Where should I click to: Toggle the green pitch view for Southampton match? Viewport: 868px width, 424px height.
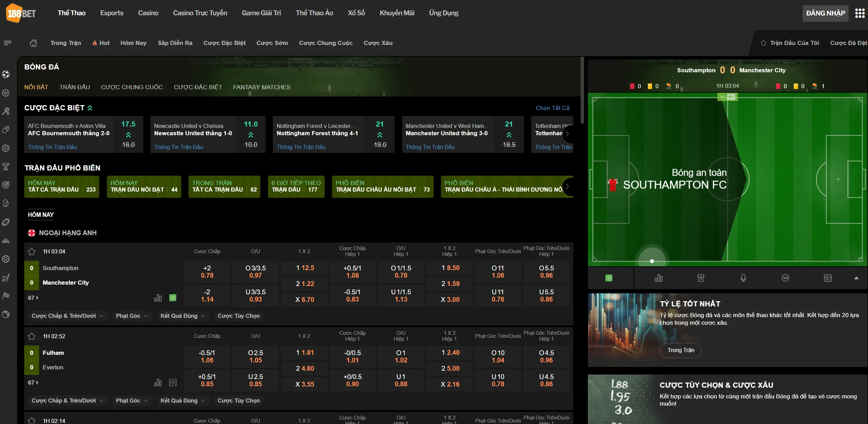[x=173, y=297]
